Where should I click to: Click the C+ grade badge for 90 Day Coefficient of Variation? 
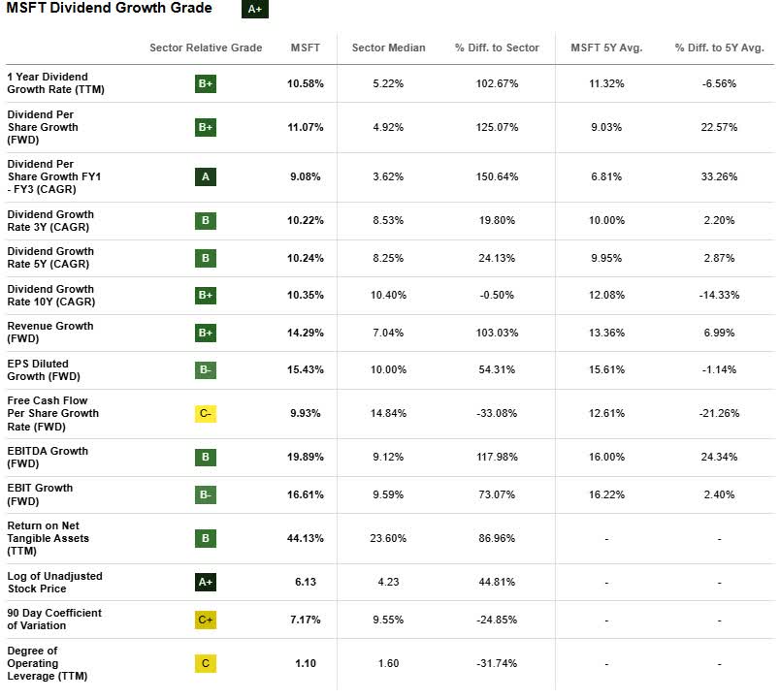pyautogui.click(x=206, y=620)
